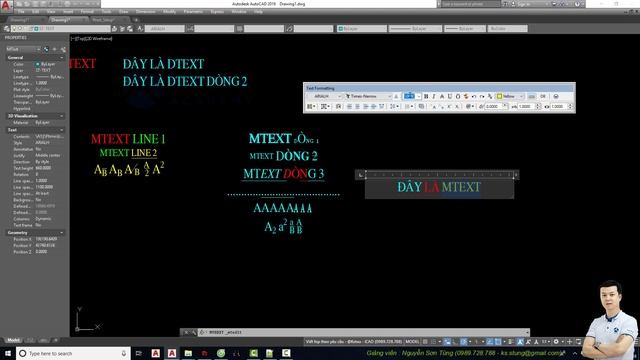Open the MText object type dropdown in Properties
Viewport: 640px width, 360px height.
click(23, 49)
